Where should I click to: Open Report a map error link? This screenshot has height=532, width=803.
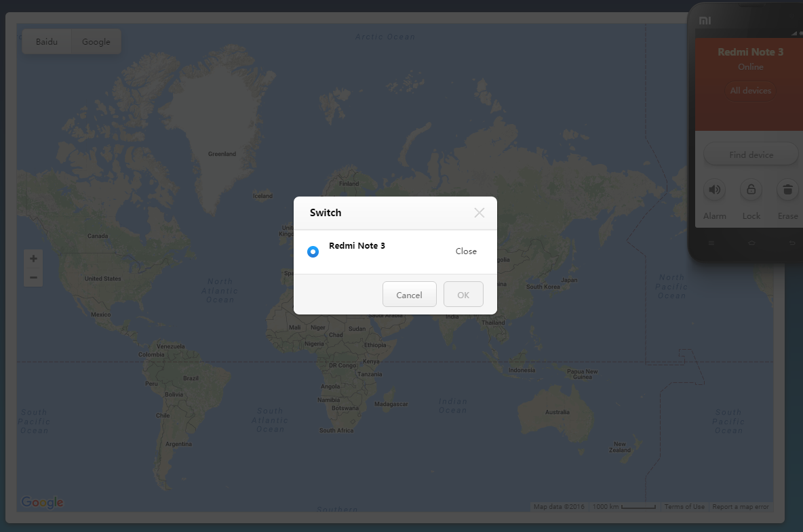tap(741, 507)
